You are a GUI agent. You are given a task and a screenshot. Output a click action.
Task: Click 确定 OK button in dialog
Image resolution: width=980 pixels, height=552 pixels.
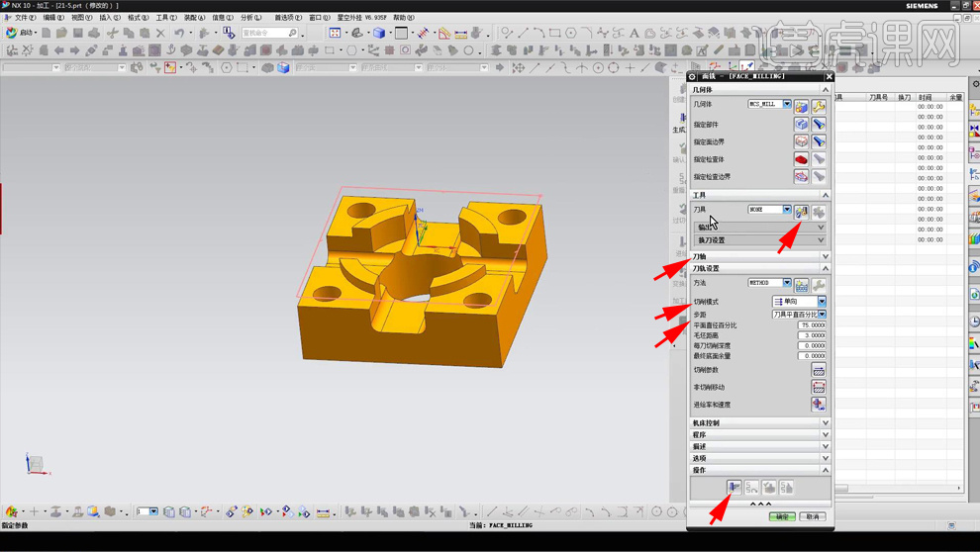tap(782, 517)
